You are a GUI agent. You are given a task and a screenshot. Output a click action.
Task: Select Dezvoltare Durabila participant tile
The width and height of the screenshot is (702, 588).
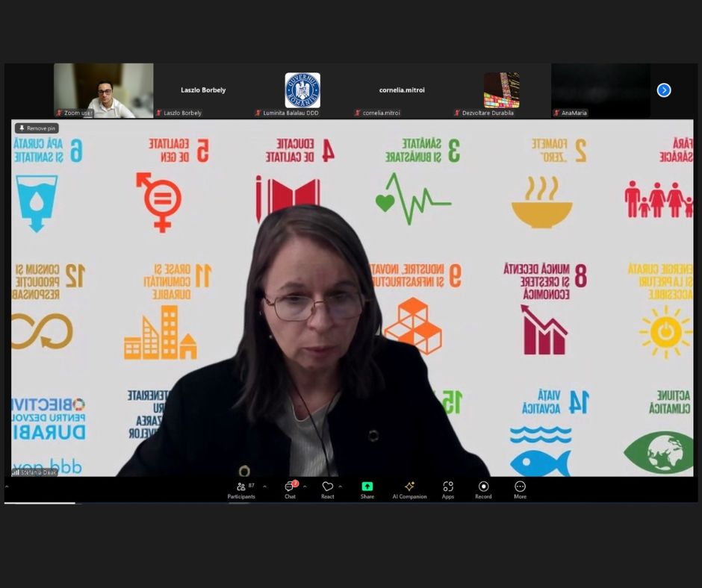tap(501, 90)
